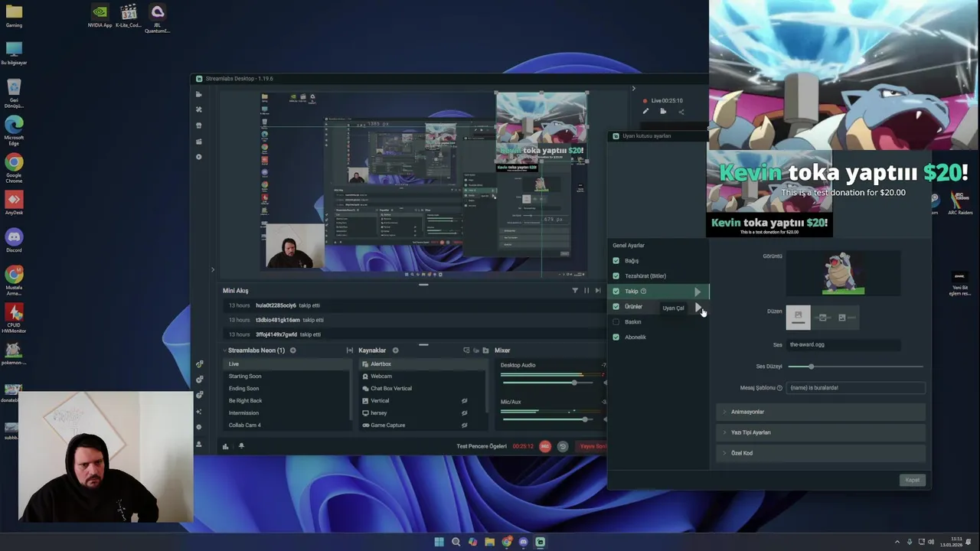This screenshot has height=551, width=980.
Task: Enable the Baskın checkbox
Action: pos(616,322)
